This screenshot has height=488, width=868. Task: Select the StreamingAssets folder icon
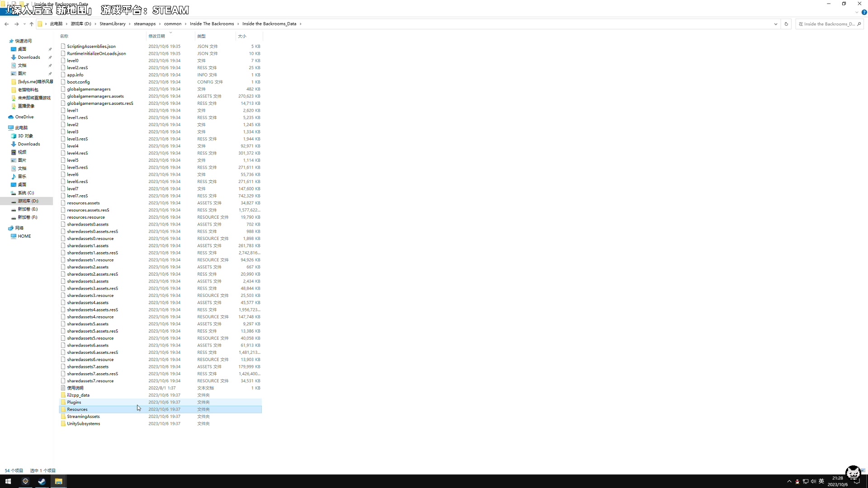click(63, 417)
